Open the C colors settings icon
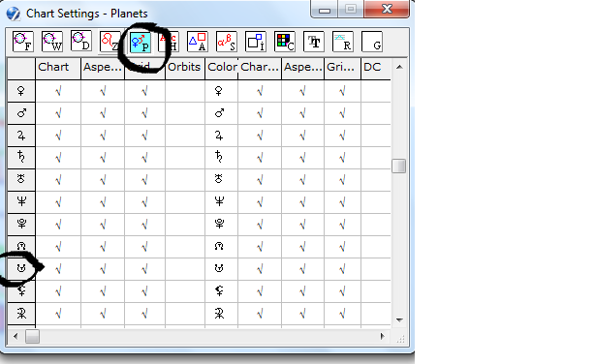Image resolution: width=595 pixels, height=364 pixels. [285, 42]
